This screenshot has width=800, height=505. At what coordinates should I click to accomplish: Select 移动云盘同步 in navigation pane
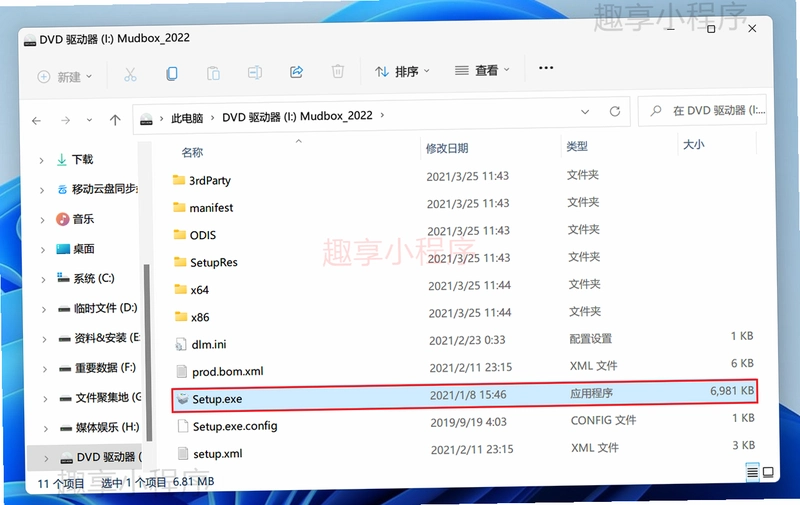click(x=105, y=189)
